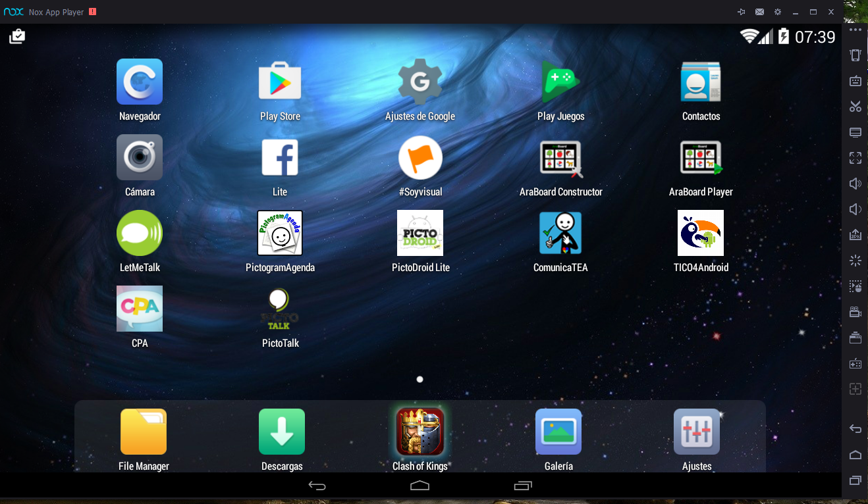Open the toolbox icon in sidebar
Image resolution: width=868 pixels, height=504 pixels.
coord(855,338)
